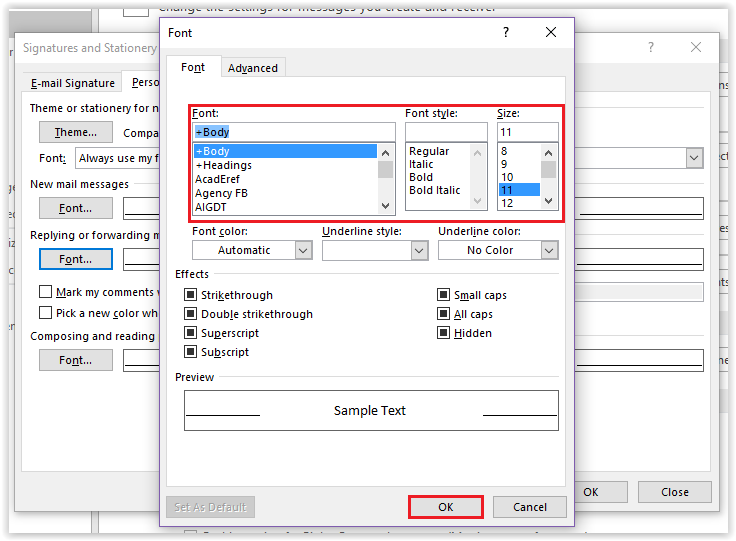Click the Font dialog help question mark

506,32
